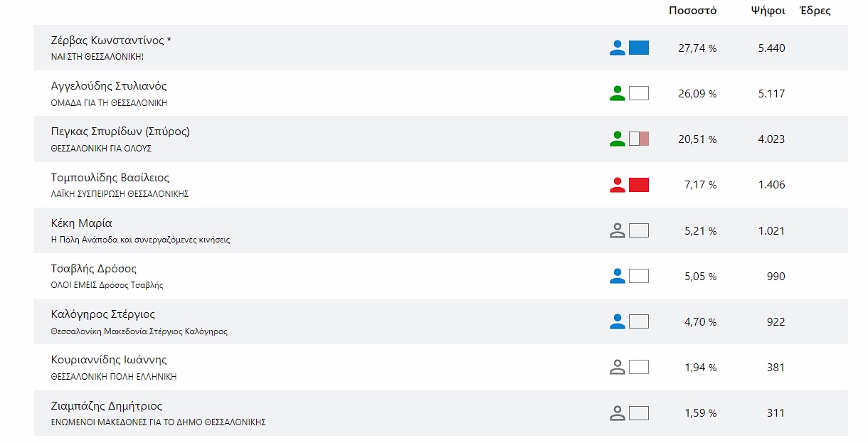Screen dimensions: 868x443
Task: Click the percentage 1,59 %
Action: click(700, 413)
